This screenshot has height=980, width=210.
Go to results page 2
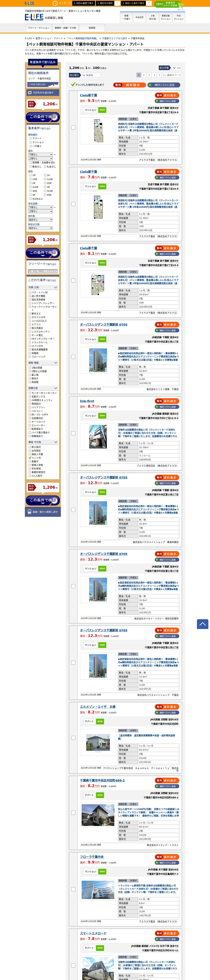tap(144, 75)
